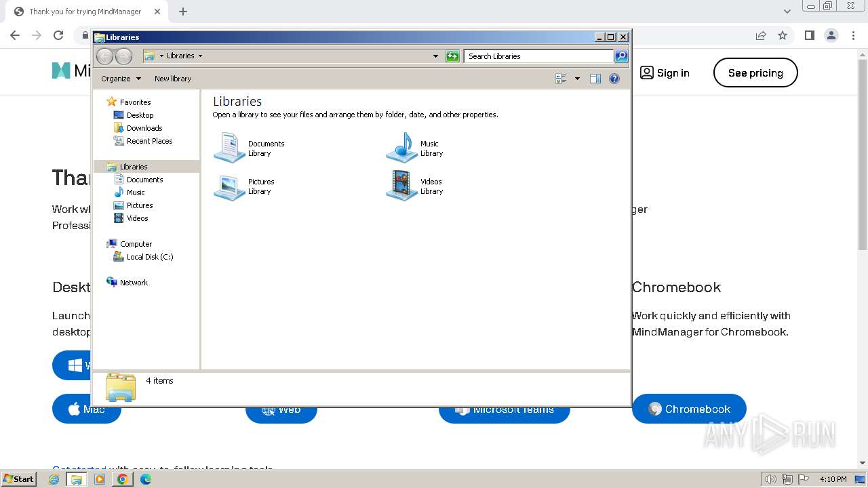Click the 4:10 PM taskbar clock

[x=833, y=479]
